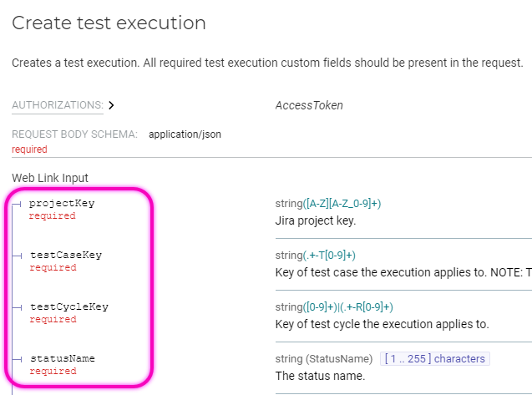Click the red required label under statusName

pos(52,371)
